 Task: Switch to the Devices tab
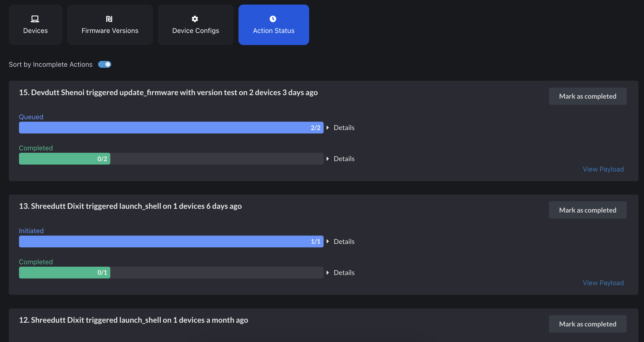point(36,25)
